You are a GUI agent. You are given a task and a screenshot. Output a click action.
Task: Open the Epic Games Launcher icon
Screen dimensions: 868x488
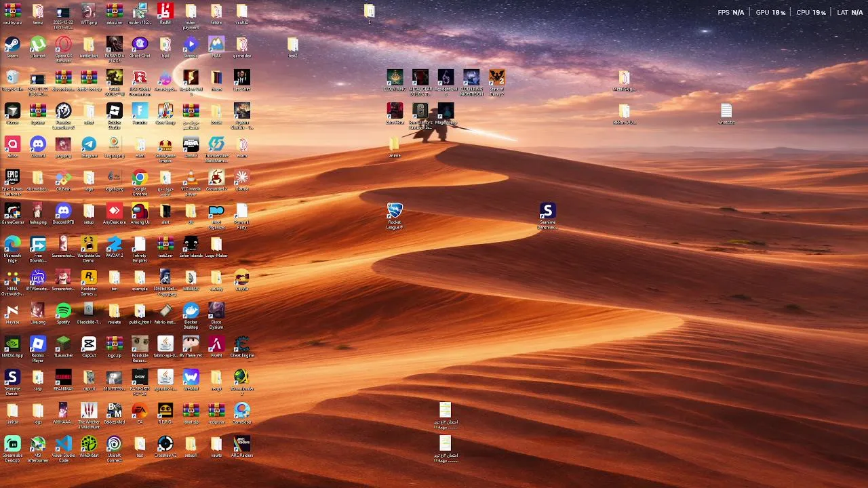click(12, 182)
